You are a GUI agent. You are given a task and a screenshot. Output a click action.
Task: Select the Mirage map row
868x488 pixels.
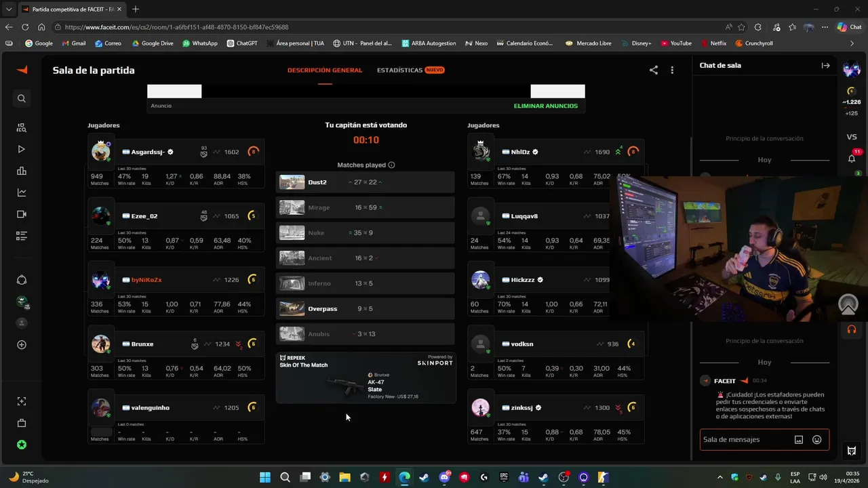365,207
